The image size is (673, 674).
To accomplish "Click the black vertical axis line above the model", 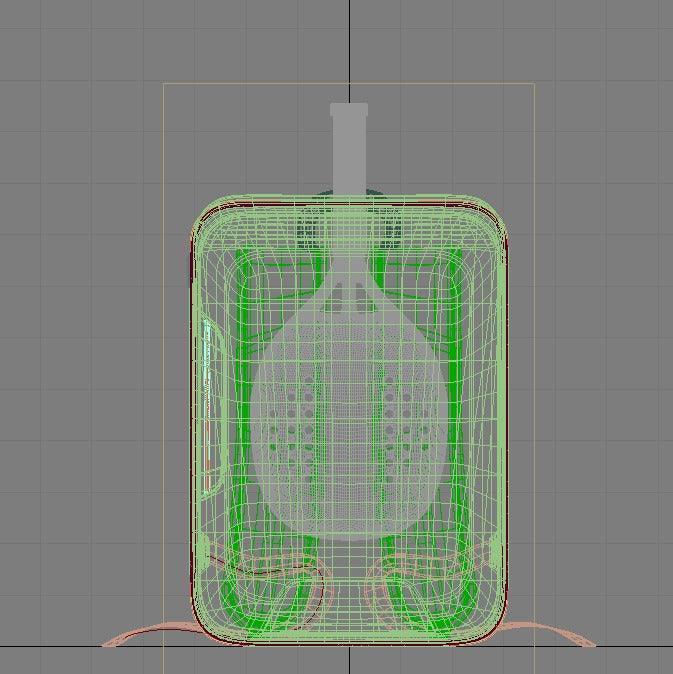I will point(349,40).
